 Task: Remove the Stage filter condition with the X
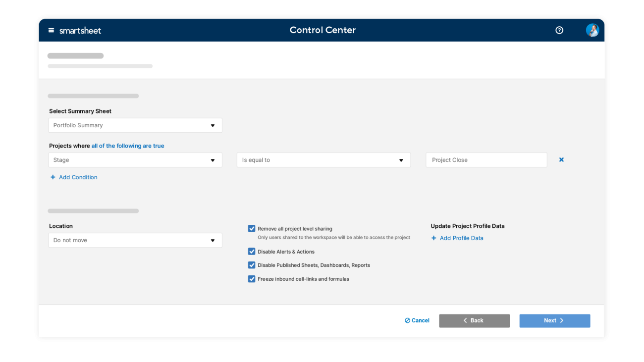[x=561, y=159]
